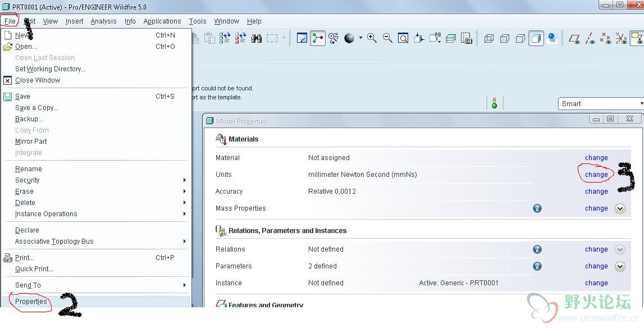The width and height of the screenshot is (644, 328).
Task: Click the traffic light regeneration status icon
Action: click(494, 103)
